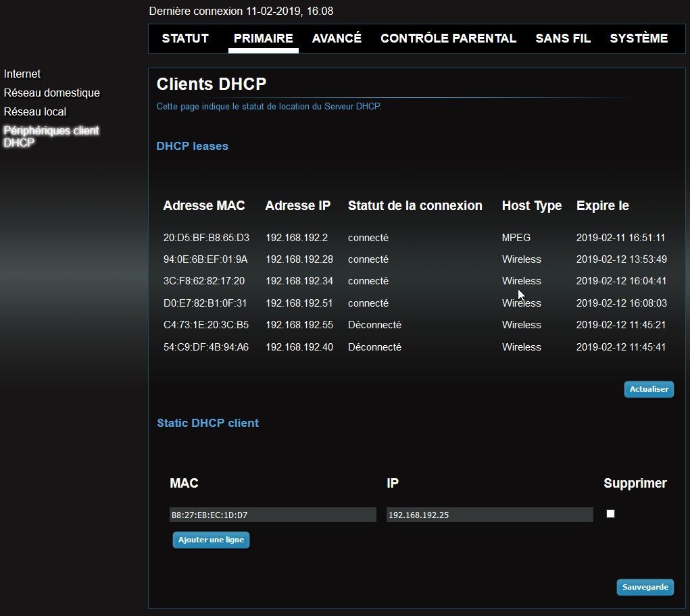Click MAC address 20:D5:BF:B8:65:D3 in leases
The width and height of the screenshot is (690, 616).
click(206, 238)
